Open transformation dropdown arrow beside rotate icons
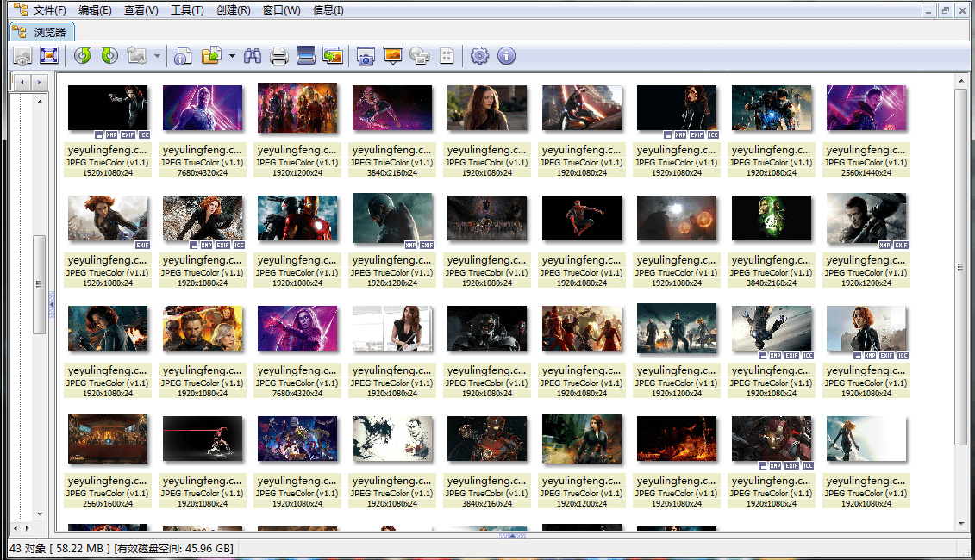This screenshot has width=975, height=560. pyautogui.click(x=157, y=56)
